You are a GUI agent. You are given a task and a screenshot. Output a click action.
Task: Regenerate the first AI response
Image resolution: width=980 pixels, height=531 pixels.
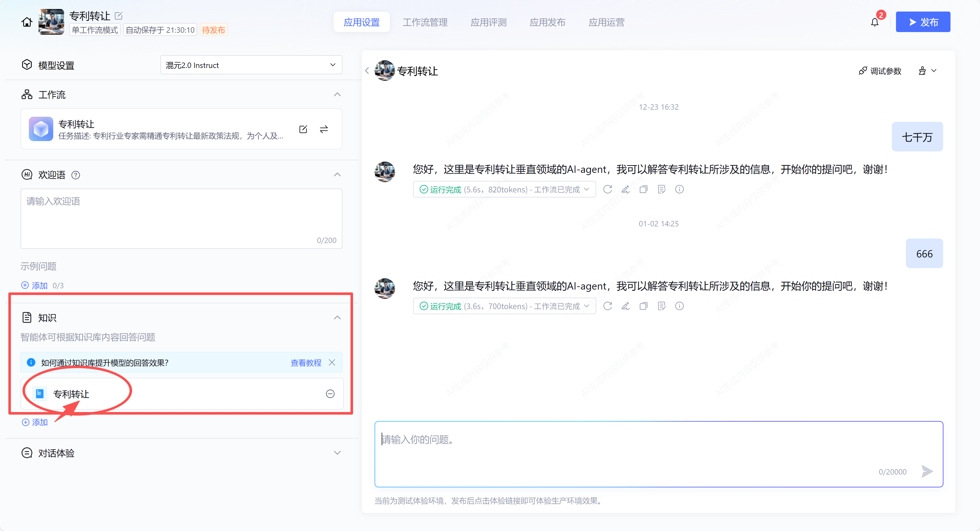[608, 190]
